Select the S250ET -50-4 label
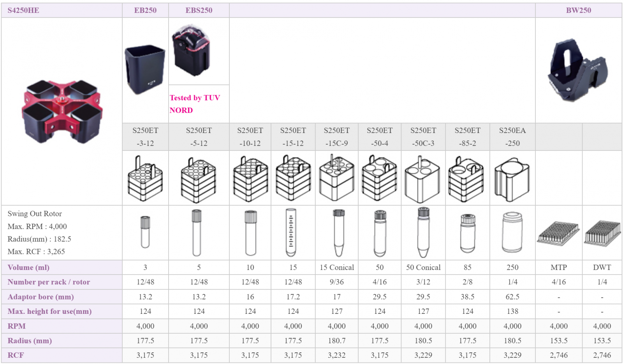The image size is (623, 364). pyautogui.click(x=380, y=137)
